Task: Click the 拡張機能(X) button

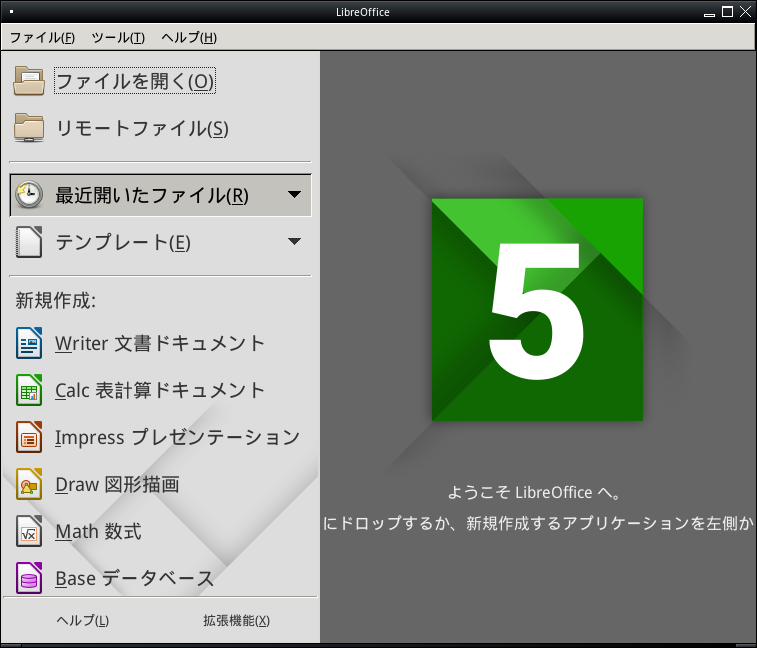Action: coord(237,620)
